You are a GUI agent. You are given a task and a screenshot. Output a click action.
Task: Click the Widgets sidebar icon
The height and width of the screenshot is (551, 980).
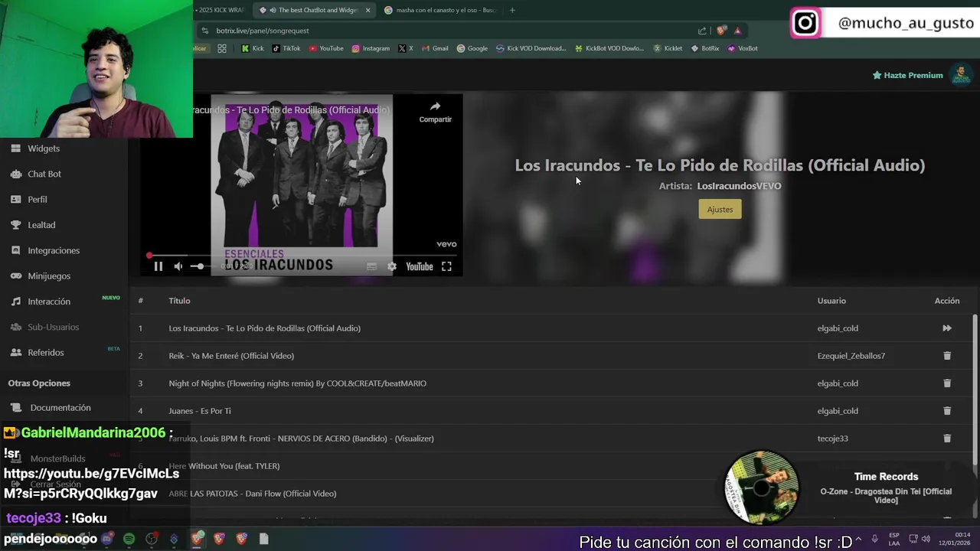[x=15, y=148]
